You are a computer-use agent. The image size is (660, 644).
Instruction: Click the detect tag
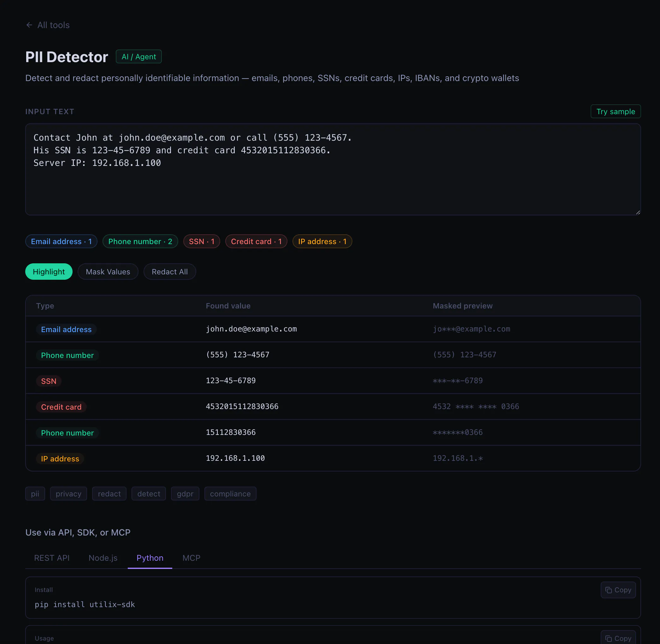pyautogui.click(x=149, y=494)
